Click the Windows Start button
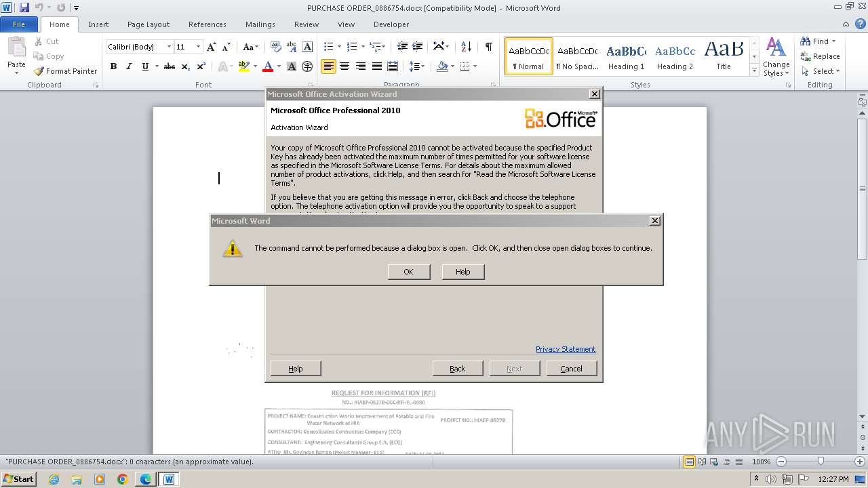 point(18,479)
